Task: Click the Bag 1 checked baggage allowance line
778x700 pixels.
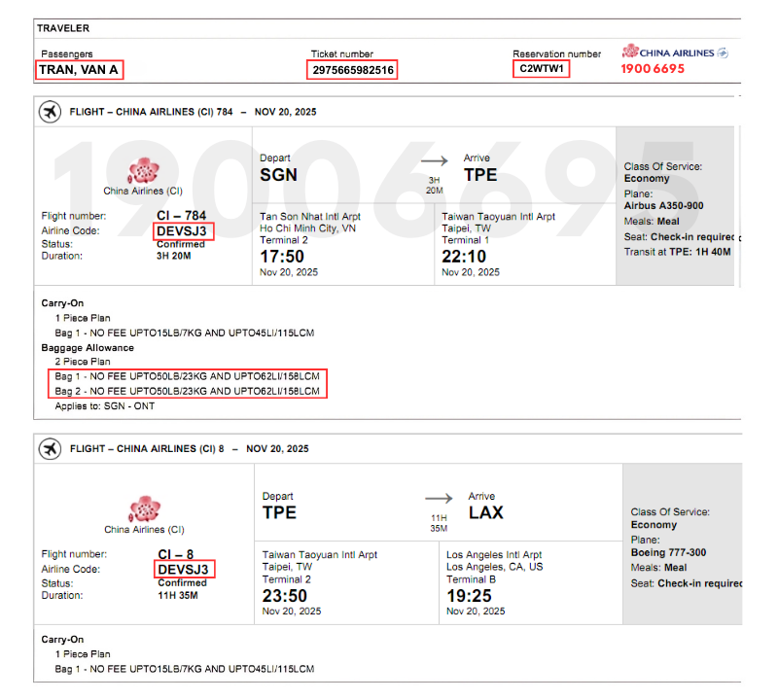Action: [x=187, y=377]
